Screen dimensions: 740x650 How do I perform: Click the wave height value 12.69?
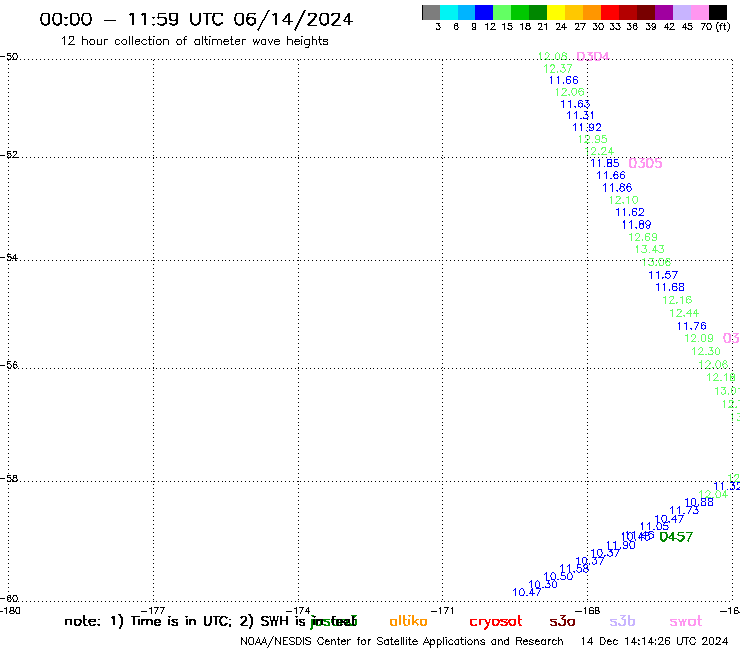pos(643,237)
